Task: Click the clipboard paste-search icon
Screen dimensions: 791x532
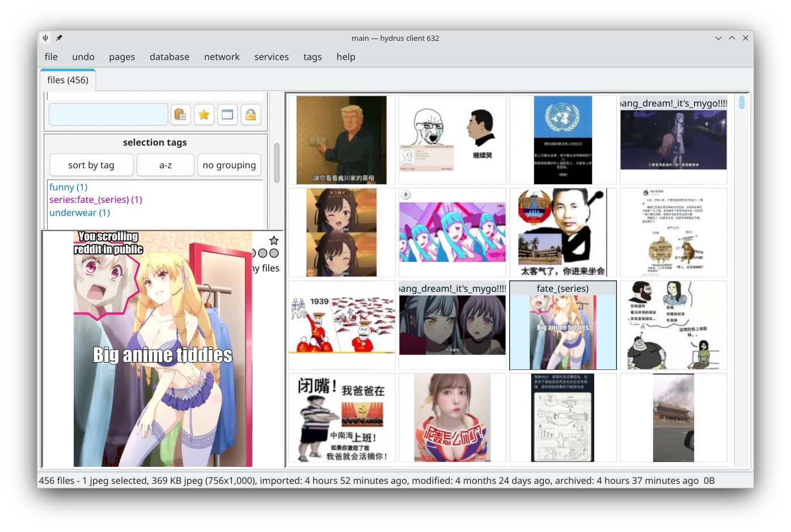Action: coord(180,114)
